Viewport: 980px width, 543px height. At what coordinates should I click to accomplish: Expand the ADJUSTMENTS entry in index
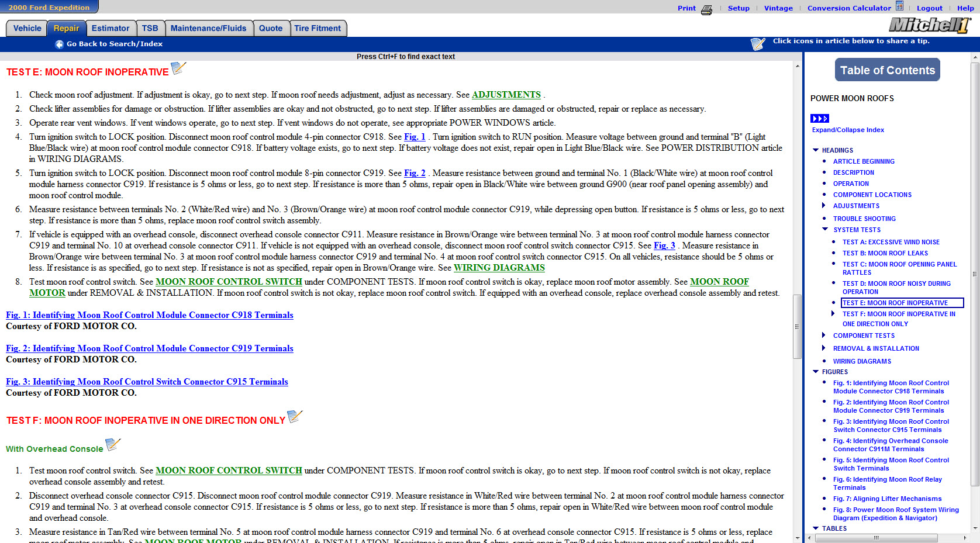click(x=824, y=206)
